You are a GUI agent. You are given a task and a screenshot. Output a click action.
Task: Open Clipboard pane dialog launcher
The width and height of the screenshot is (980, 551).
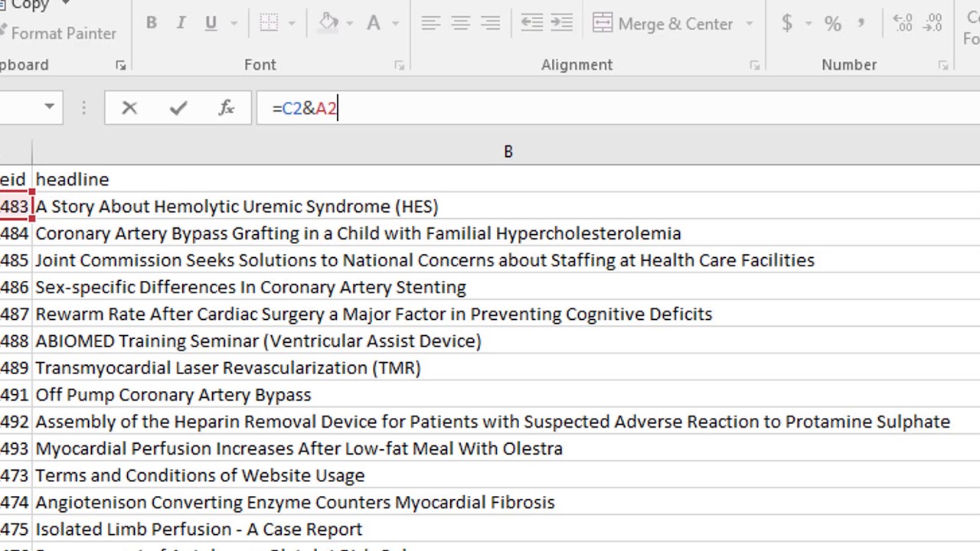120,66
